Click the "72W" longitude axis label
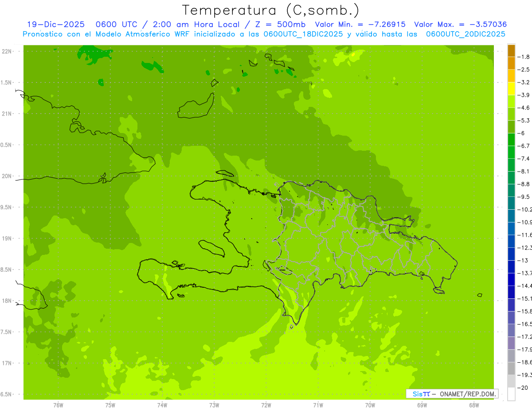The width and height of the screenshot is (532, 411). click(x=266, y=405)
